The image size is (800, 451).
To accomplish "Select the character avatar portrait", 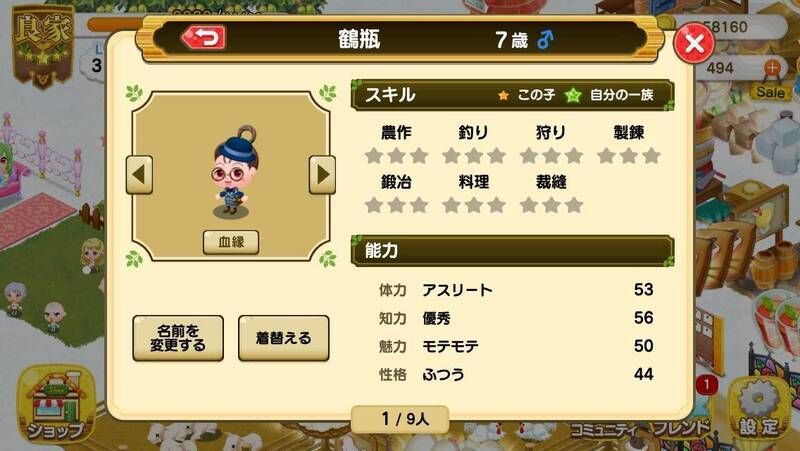I will (x=233, y=171).
